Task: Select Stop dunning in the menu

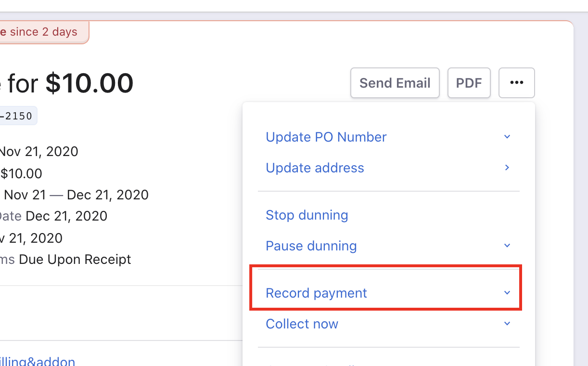Action: (x=307, y=215)
